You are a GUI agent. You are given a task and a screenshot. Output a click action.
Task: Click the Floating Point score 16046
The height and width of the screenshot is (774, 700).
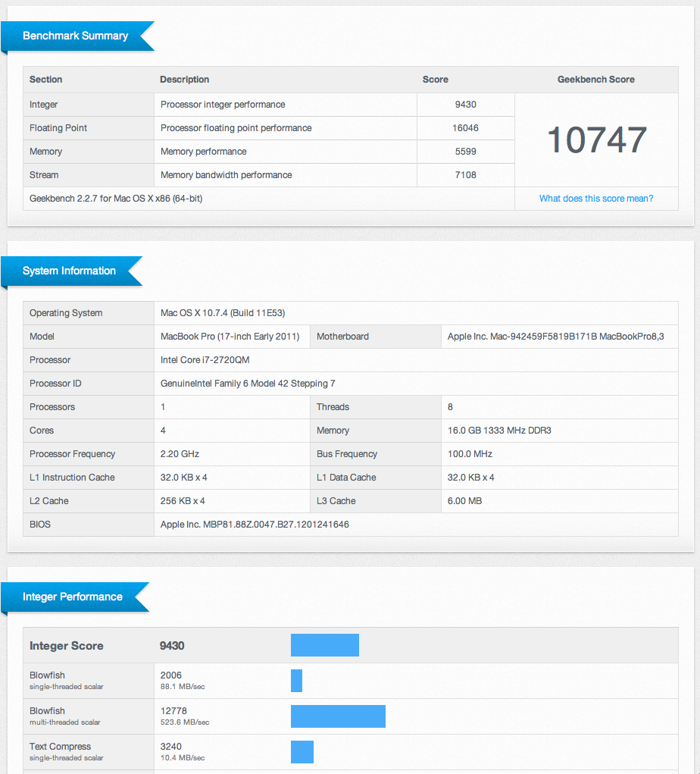466,128
